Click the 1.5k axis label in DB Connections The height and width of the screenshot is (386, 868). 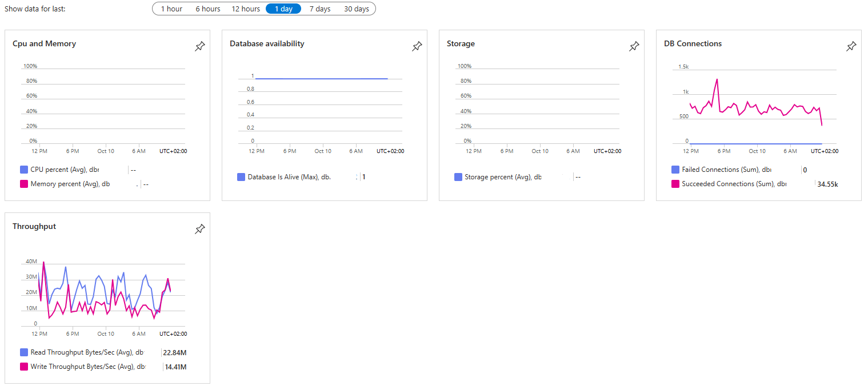[x=683, y=67]
